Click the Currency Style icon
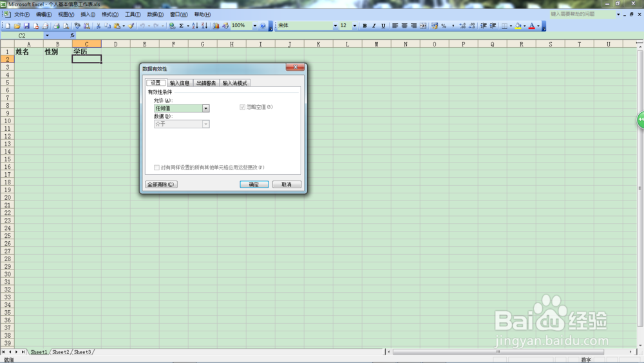Viewport: 644px width, 363px height. tap(435, 26)
